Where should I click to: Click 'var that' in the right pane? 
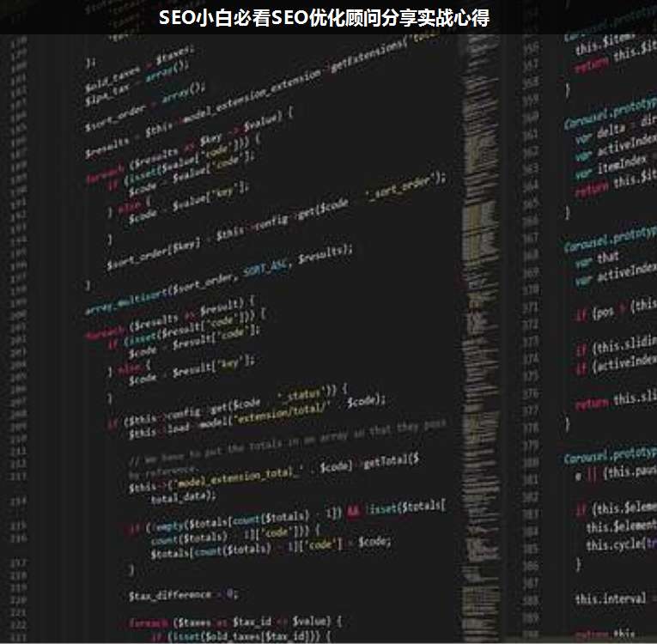click(x=597, y=260)
